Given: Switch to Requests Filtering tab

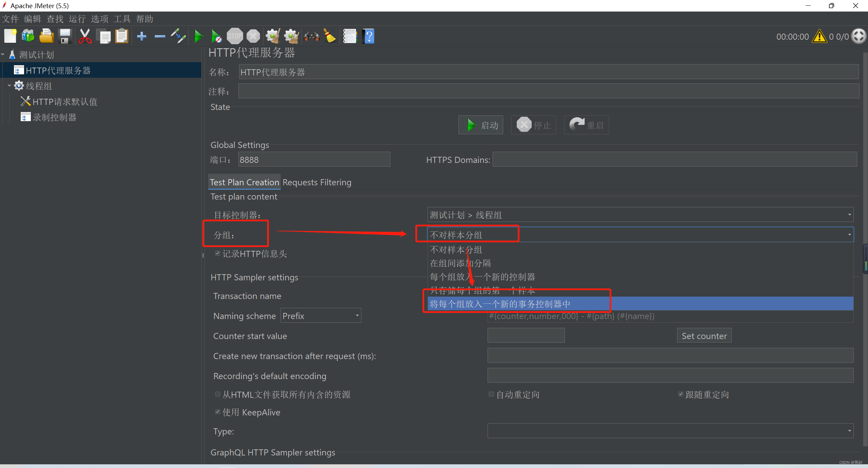Looking at the screenshot, I should pos(317,182).
